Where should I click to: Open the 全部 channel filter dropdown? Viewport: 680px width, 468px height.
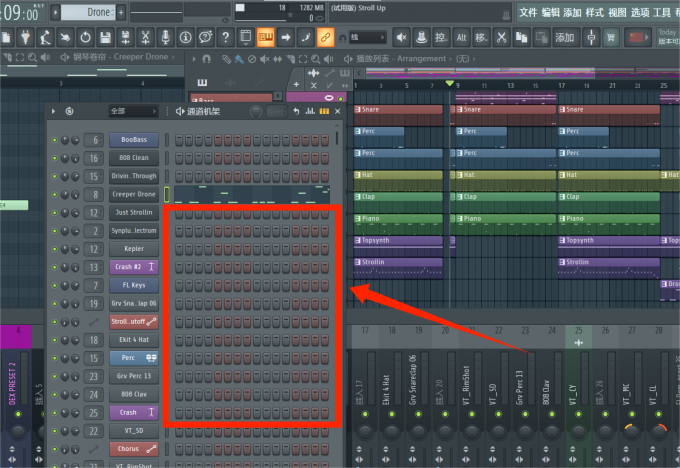coord(132,111)
